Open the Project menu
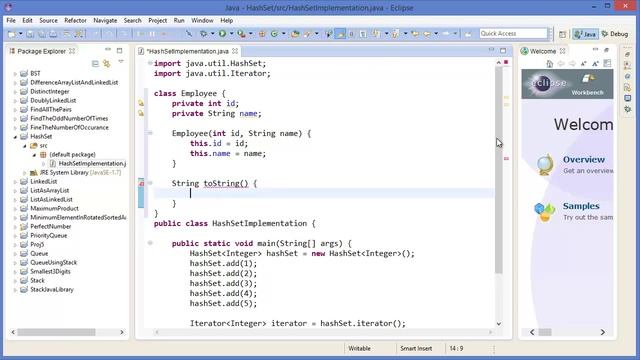Viewport: 640px width, 360px height. (x=158, y=20)
